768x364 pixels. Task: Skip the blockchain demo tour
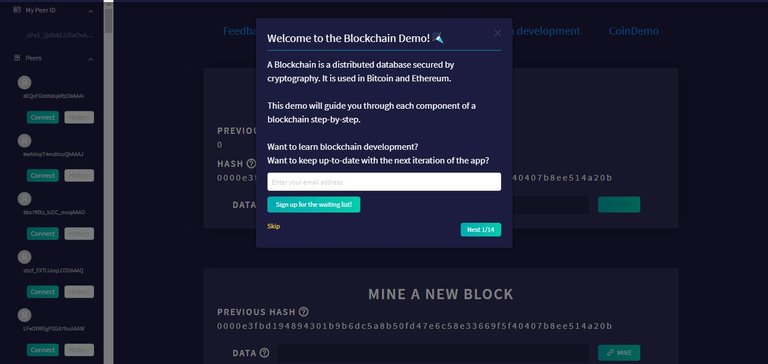click(274, 226)
